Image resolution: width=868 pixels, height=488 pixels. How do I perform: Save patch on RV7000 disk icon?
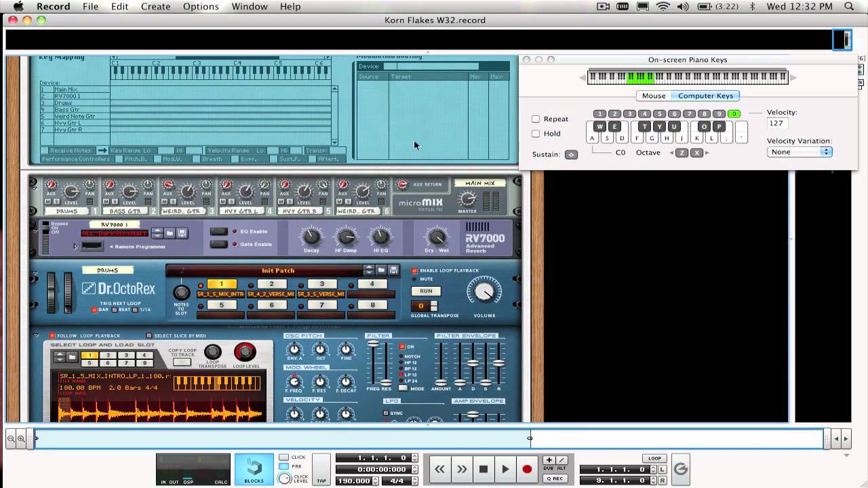coord(182,233)
